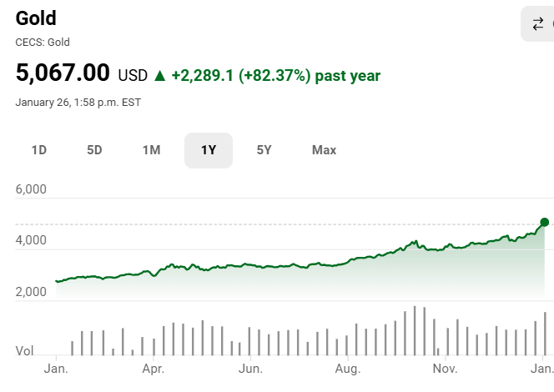Select the 5D time range tab

[94, 150]
